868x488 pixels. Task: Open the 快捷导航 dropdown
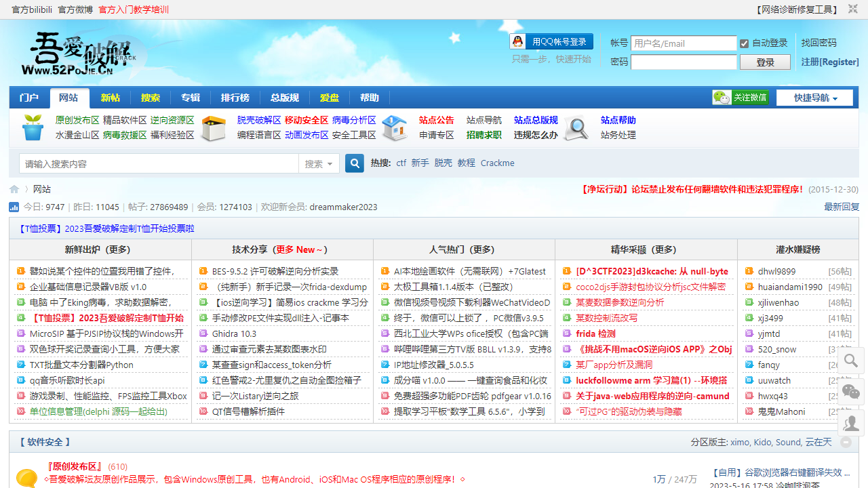point(815,98)
